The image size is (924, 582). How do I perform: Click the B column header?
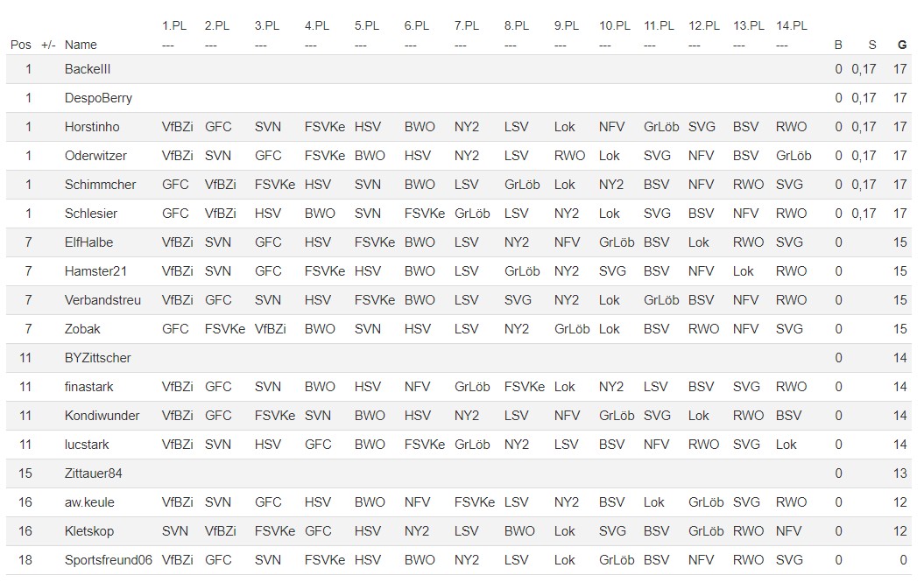[838, 45]
